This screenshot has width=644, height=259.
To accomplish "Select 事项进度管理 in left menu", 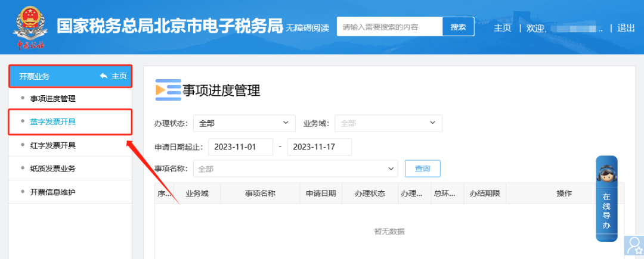I will click(53, 99).
